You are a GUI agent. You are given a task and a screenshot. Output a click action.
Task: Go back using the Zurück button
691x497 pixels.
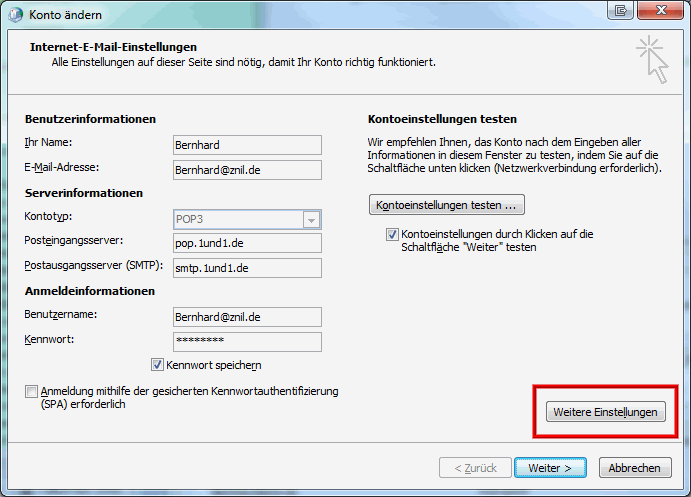[x=475, y=467]
